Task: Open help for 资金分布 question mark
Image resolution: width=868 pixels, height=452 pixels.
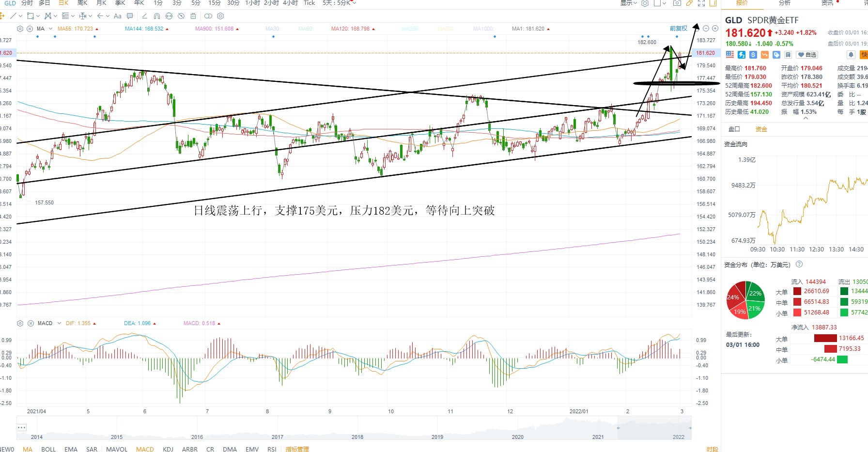Action: click(799, 264)
